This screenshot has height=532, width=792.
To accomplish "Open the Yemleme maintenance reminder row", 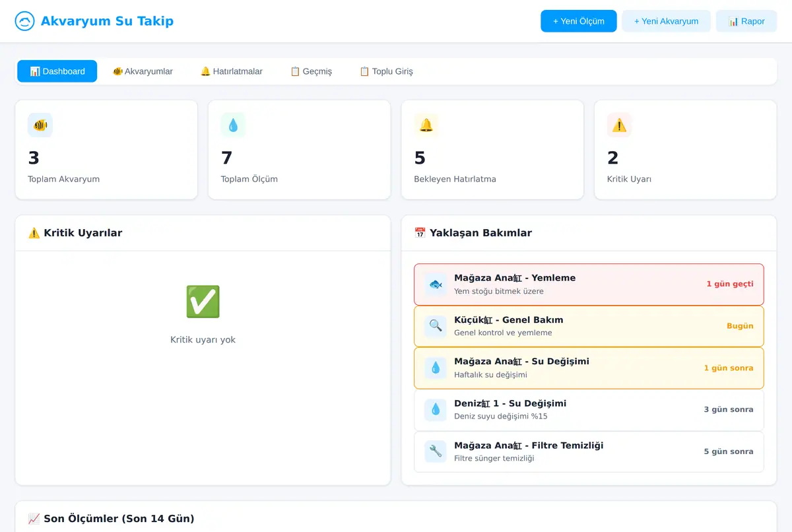I will (x=589, y=284).
